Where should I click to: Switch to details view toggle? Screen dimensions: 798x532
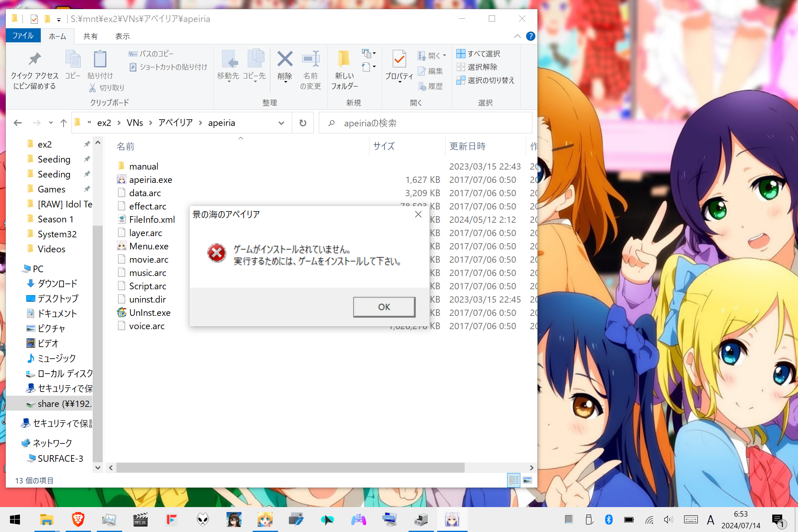pyautogui.click(x=513, y=480)
